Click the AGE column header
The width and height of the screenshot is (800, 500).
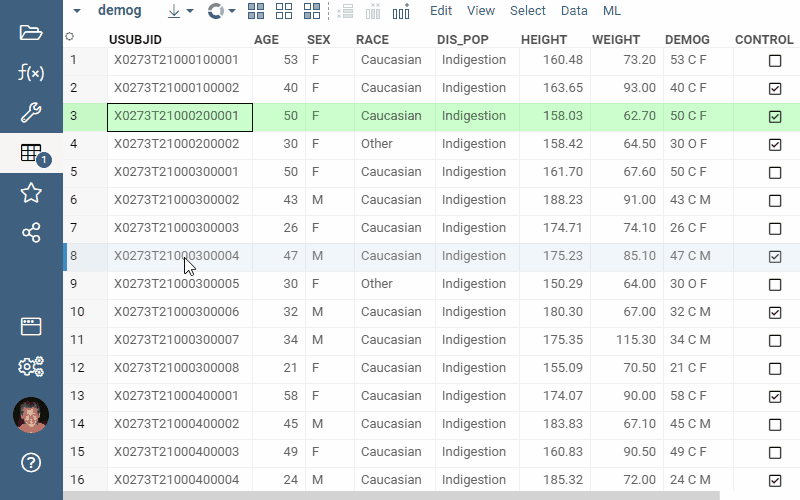pyautogui.click(x=266, y=40)
